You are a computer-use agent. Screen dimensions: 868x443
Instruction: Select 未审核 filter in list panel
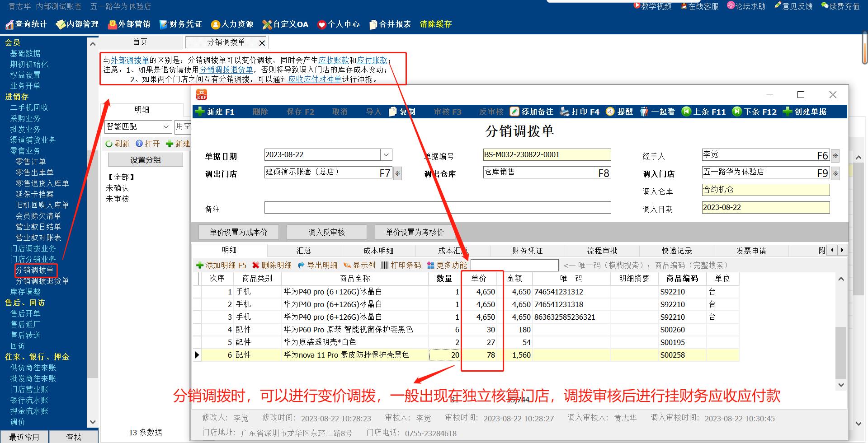(118, 199)
